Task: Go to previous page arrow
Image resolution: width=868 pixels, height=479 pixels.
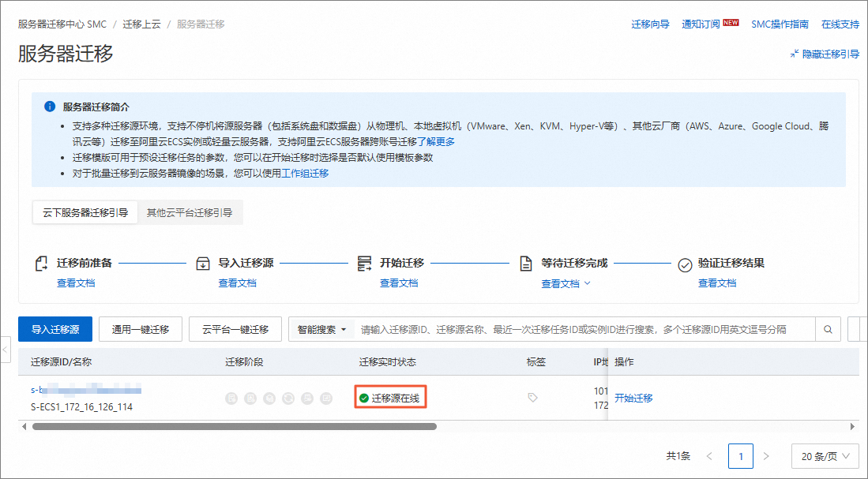Action: coord(709,456)
